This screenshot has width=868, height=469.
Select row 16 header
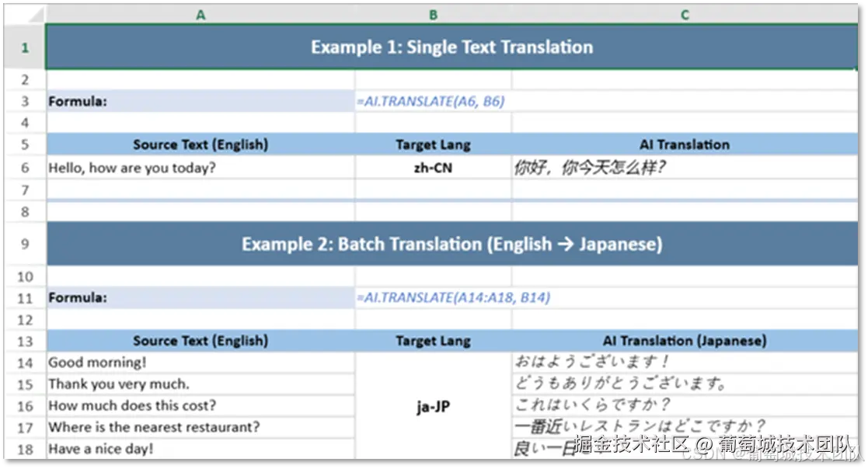tap(25, 406)
